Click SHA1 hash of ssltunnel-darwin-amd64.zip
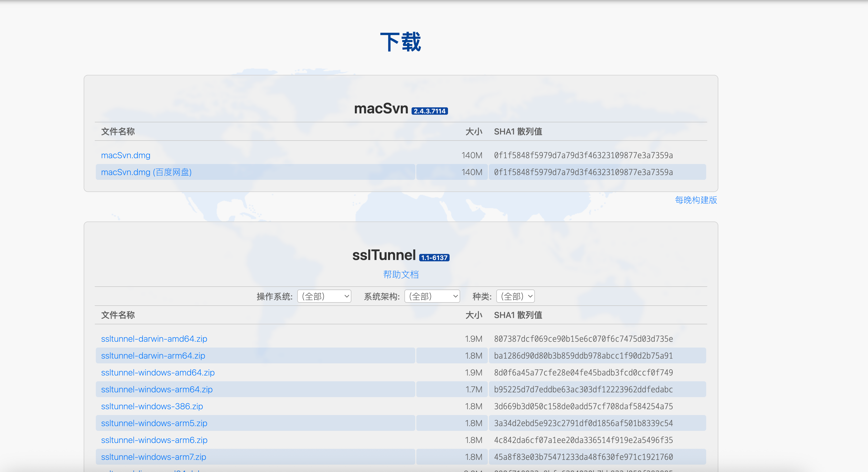 (x=583, y=339)
